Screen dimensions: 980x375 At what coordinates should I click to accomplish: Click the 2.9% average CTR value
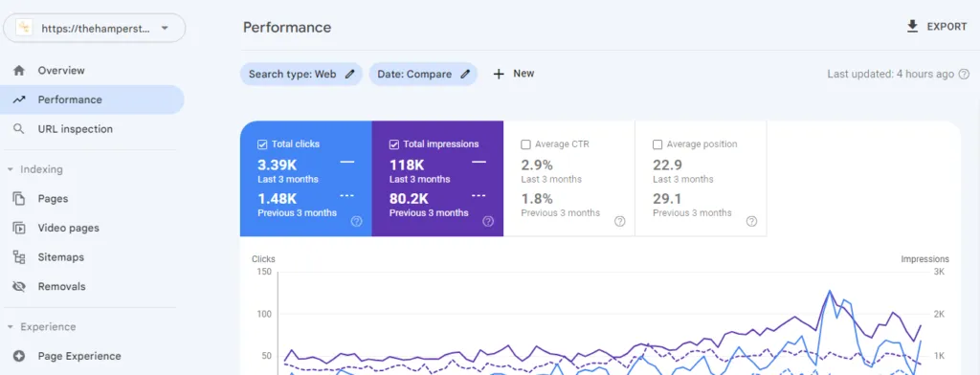click(x=537, y=165)
